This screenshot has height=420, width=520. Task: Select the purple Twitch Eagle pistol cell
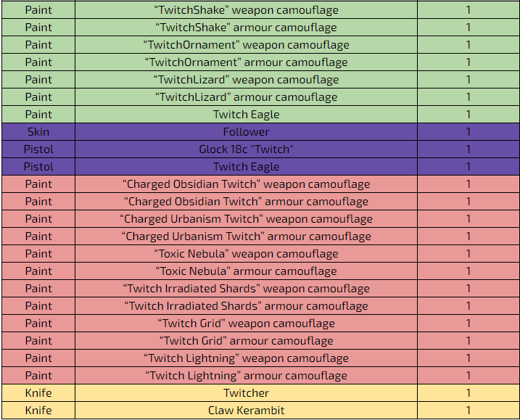pos(246,167)
